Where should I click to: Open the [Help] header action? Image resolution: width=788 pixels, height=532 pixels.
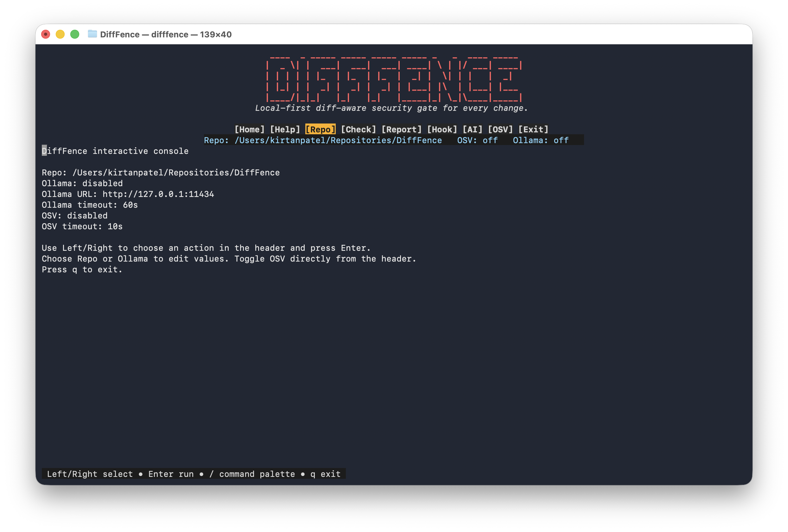point(285,130)
